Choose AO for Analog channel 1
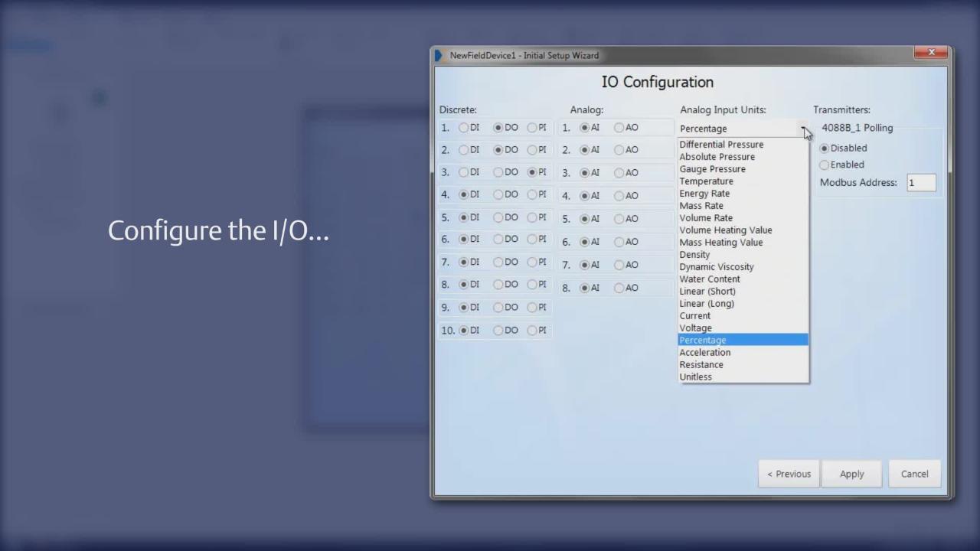Image resolution: width=980 pixels, height=551 pixels. tap(619, 128)
